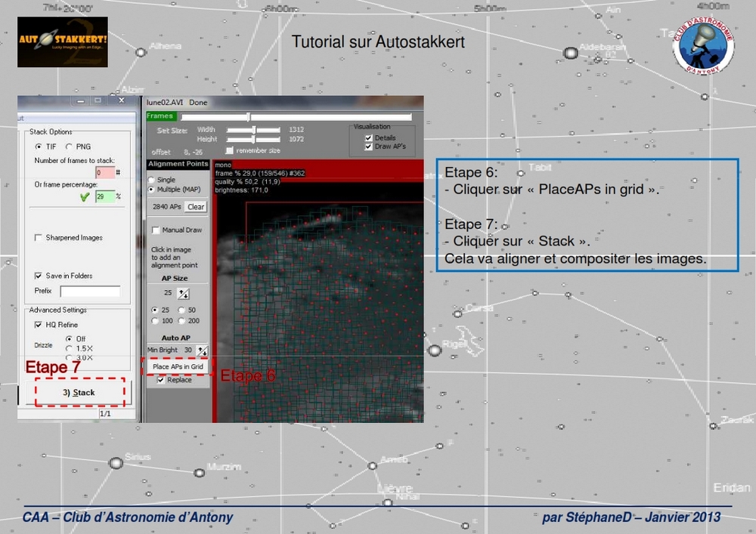This screenshot has width=756, height=534.
Task: Click the Frames label
Action: tap(161, 116)
